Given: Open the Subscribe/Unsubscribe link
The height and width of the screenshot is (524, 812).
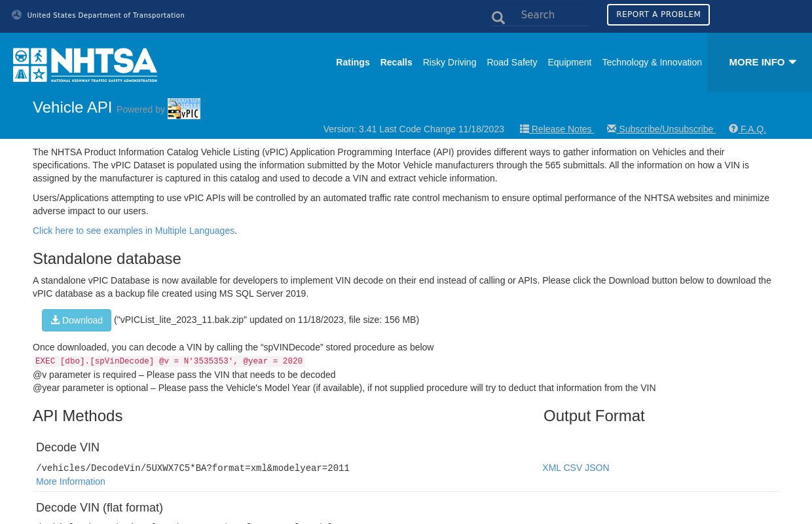Looking at the screenshot, I should [x=661, y=129].
